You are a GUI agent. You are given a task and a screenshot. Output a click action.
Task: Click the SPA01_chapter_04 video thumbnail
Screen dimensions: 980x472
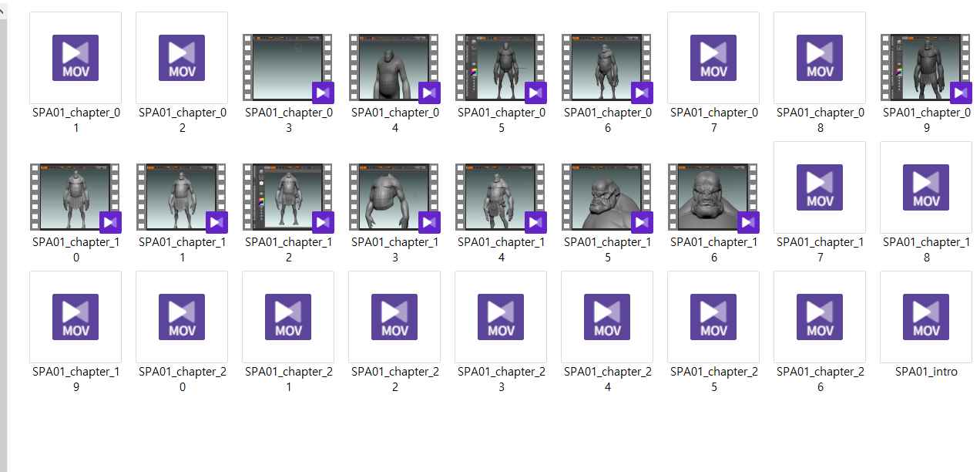coord(394,68)
